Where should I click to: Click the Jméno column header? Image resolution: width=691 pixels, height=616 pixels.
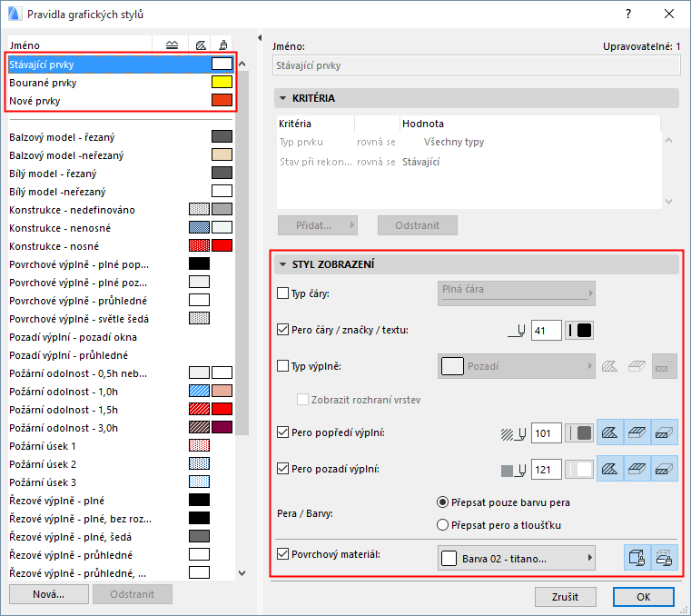(x=80, y=45)
